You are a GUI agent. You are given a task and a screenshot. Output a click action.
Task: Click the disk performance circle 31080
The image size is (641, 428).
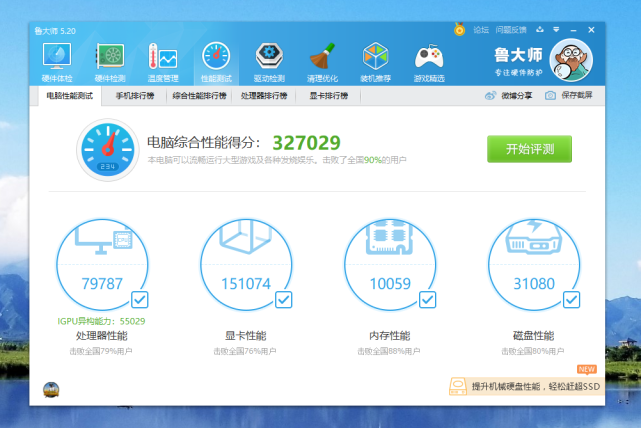pos(534,265)
